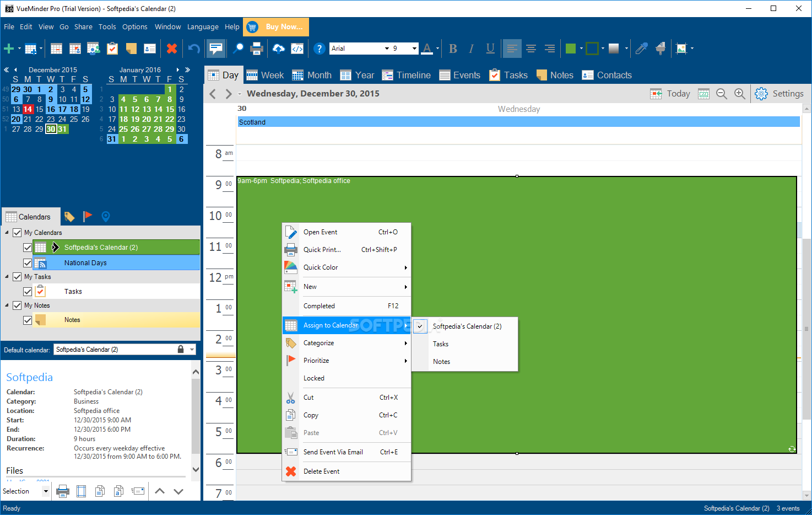Image resolution: width=812 pixels, height=515 pixels.
Task: Click the Settings button in day view
Action: pos(779,94)
